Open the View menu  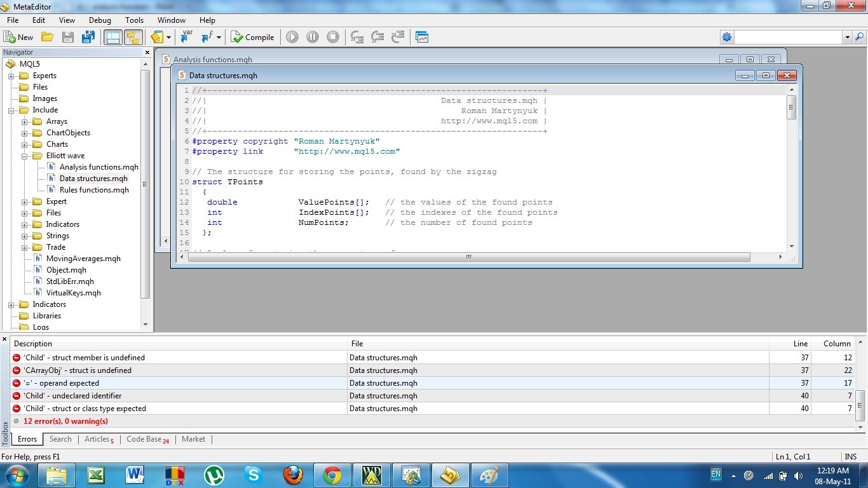coord(67,20)
